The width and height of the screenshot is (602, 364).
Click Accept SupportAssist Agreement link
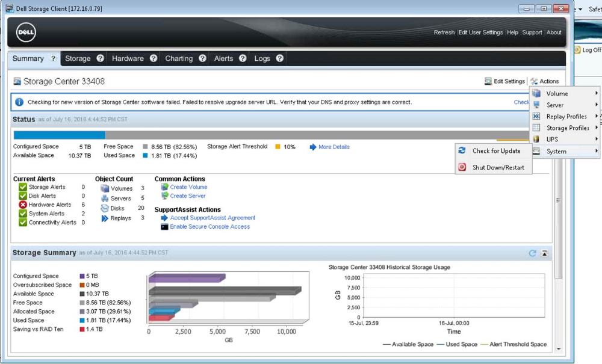213,218
